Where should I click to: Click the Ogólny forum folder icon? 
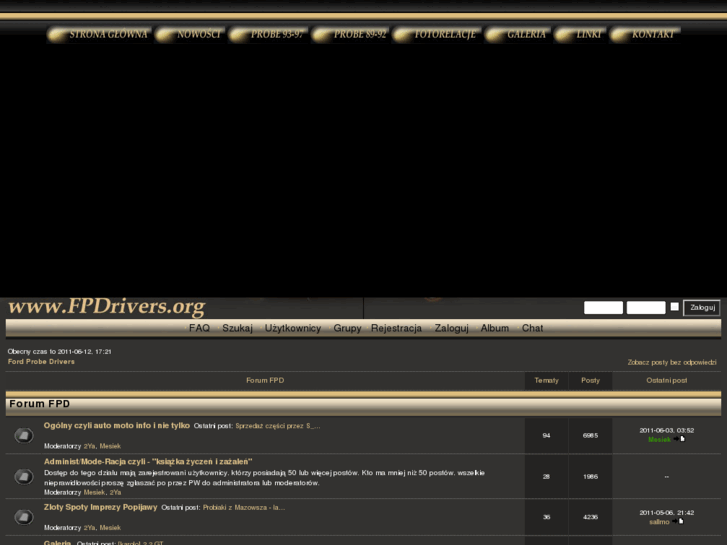point(24,436)
